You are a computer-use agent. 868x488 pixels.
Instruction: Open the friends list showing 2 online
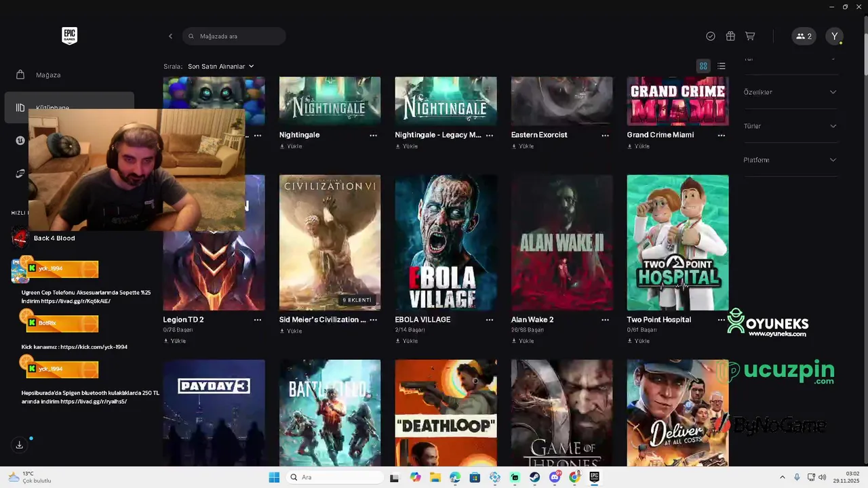coord(804,36)
